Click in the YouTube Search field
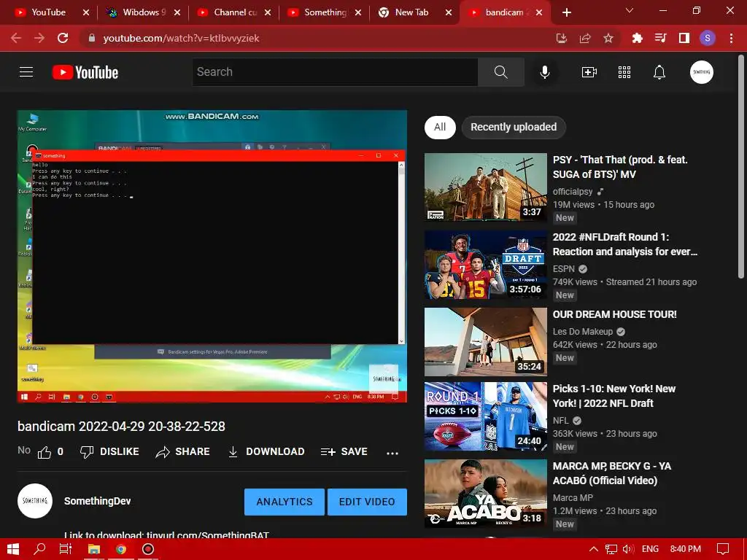The height and width of the screenshot is (560, 747). pyautogui.click(x=335, y=72)
